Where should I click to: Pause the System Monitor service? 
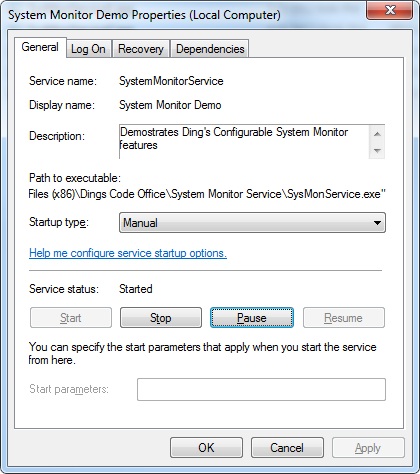click(x=252, y=318)
